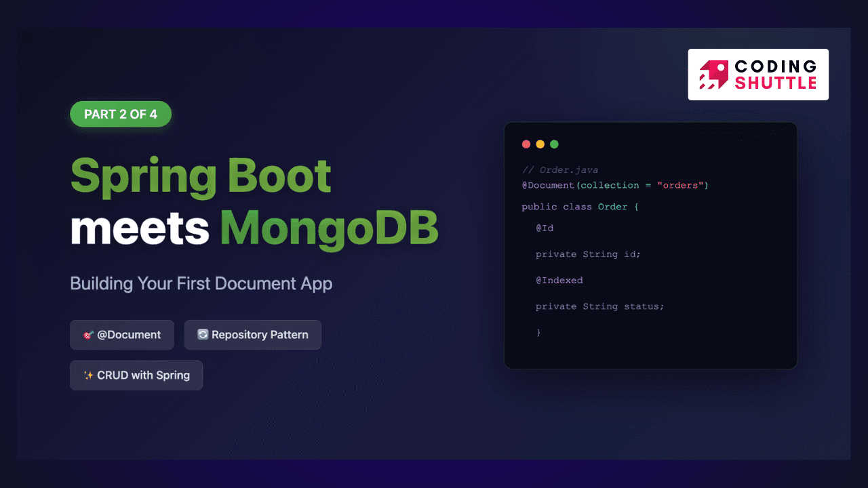Click the word "meets" in headline
This screenshot has height=488, width=868.
pos(140,229)
